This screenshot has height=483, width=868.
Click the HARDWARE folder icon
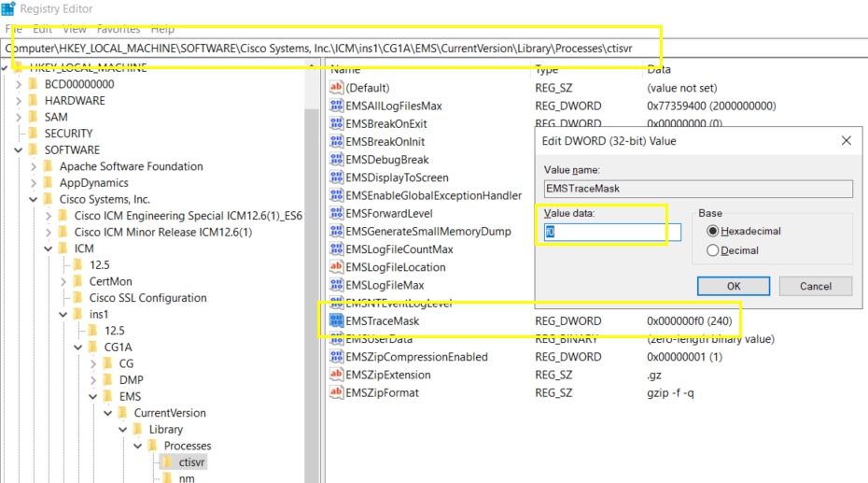34,100
